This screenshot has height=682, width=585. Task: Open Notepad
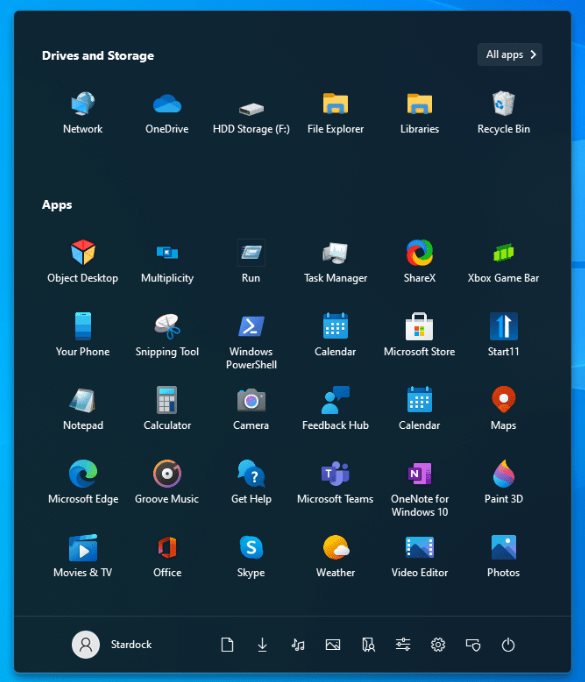(x=83, y=408)
